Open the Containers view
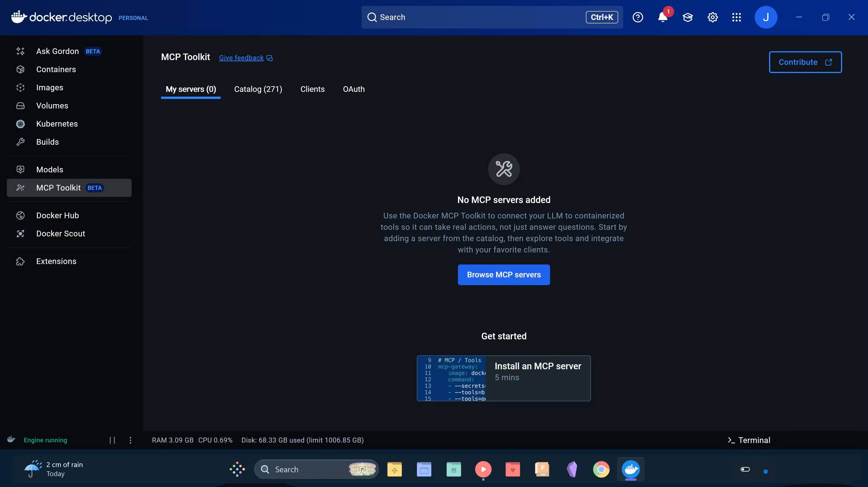 point(56,69)
